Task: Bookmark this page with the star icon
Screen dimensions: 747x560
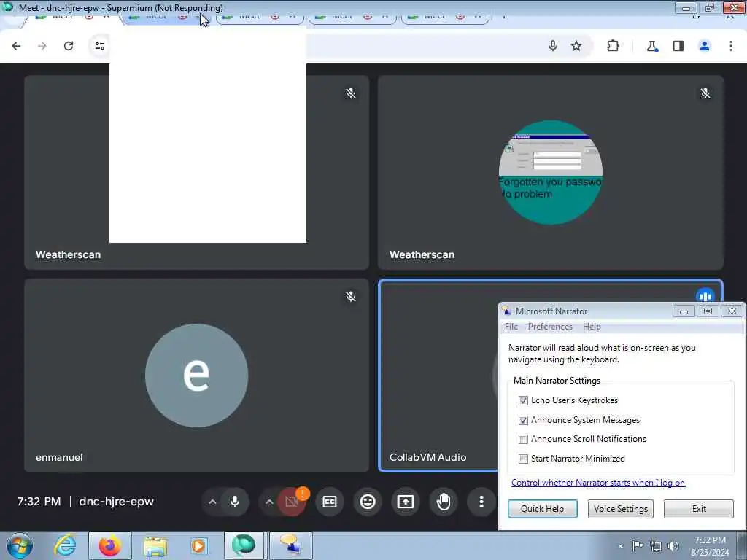Action: click(x=576, y=46)
